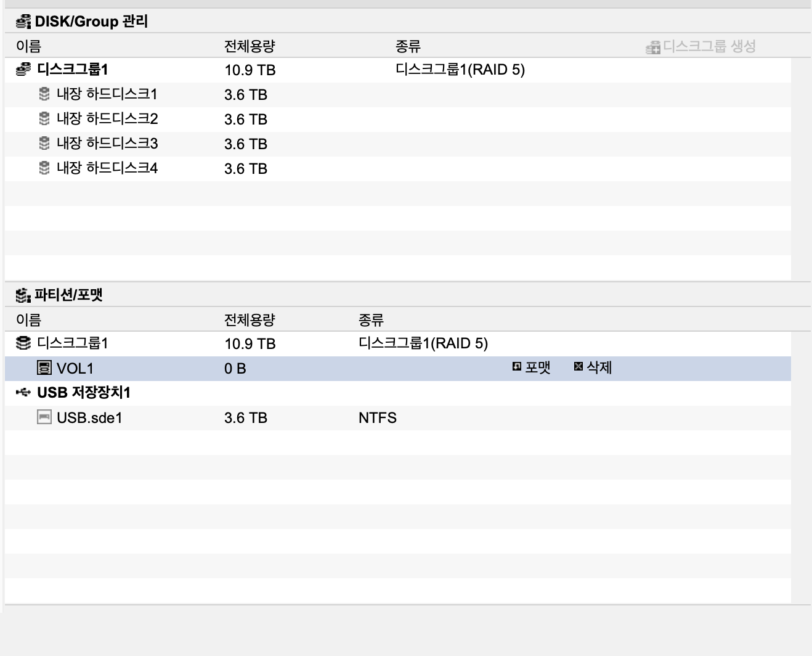Select 내장 하드디스크1 row
Image resolution: width=812 pixels, height=656 pixels.
[397, 94]
